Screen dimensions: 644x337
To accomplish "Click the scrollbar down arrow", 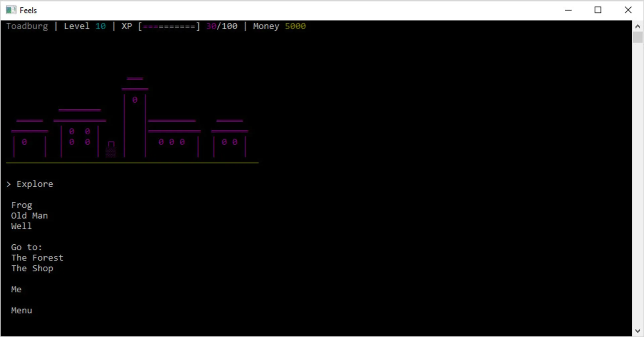I will (638, 331).
